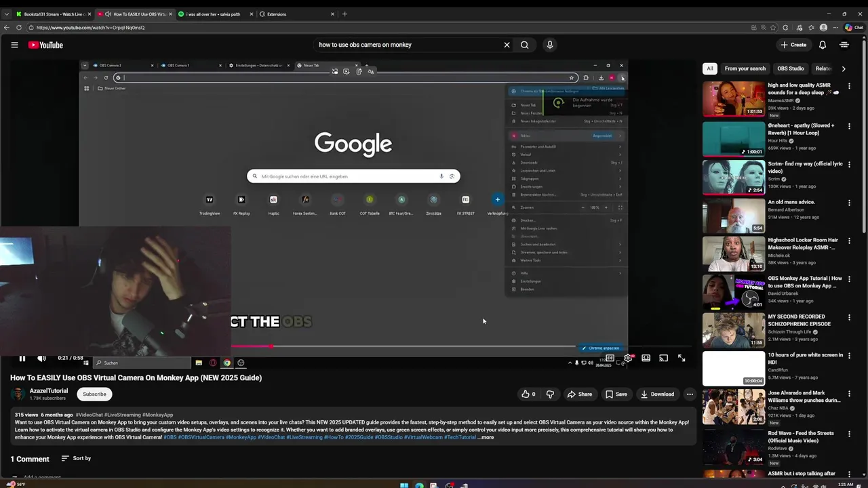Open the Highschool Locker Room ASMR thumbnail
This screenshot has width=868, height=488.
(733, 253)
